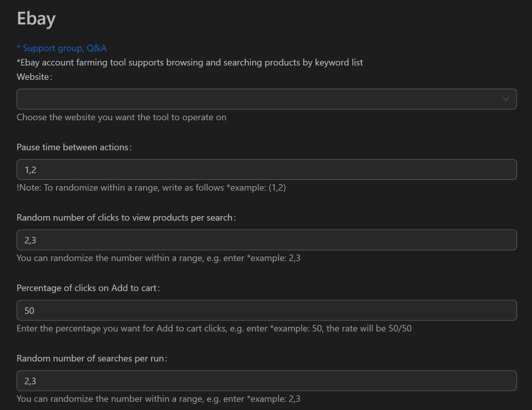Image resolution: width=532 pixels, height=410 pixels.
Task: Click the dropdown chevron on the Website field
Action: pos(506,99)
